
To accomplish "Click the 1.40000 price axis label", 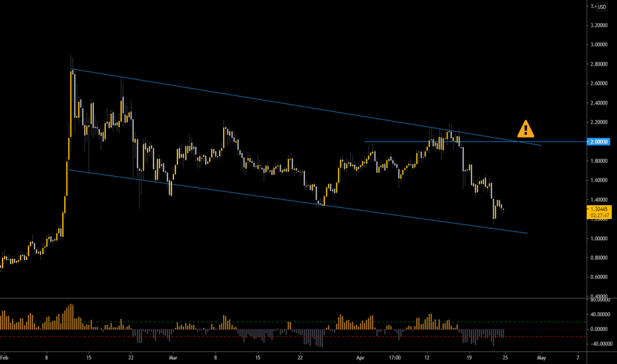I will click(598, 200).
